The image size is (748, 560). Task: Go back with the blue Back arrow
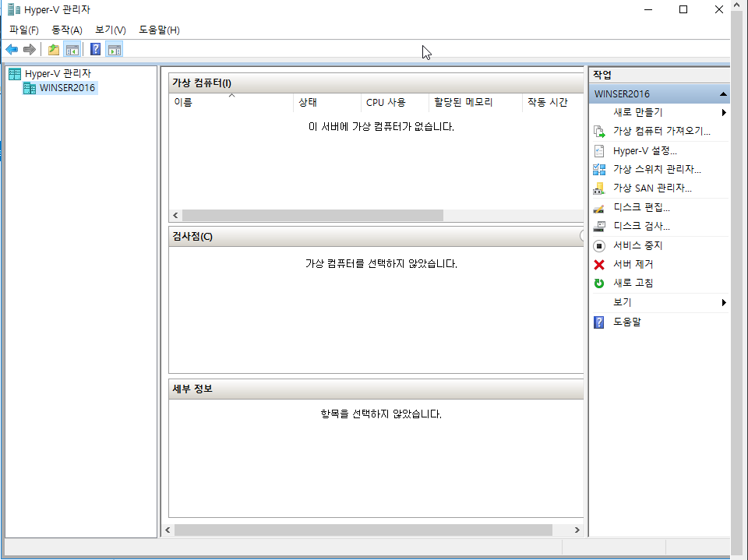click(x=12, y=49)
